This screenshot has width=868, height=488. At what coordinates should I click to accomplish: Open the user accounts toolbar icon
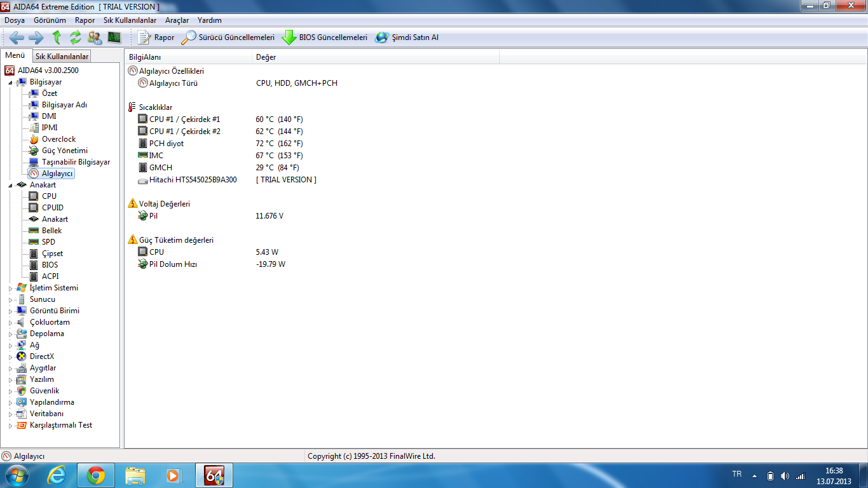pyautogui.click(x=95, y=37)
